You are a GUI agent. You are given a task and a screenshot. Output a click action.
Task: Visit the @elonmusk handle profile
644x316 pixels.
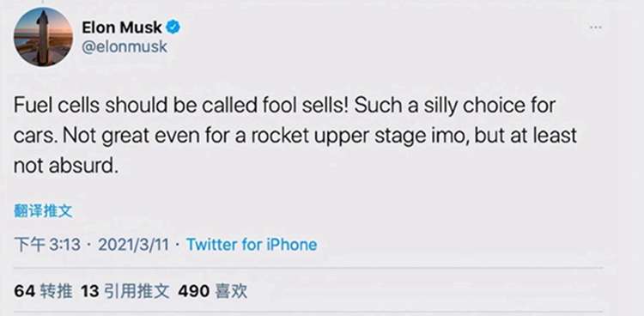(x=125, y=47)
